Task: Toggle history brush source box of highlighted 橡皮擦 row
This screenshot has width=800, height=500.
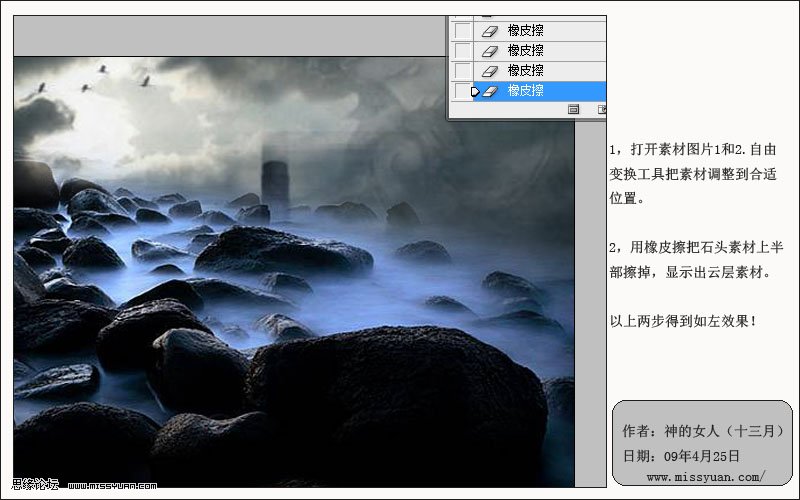Action: [x=462, y=91]
